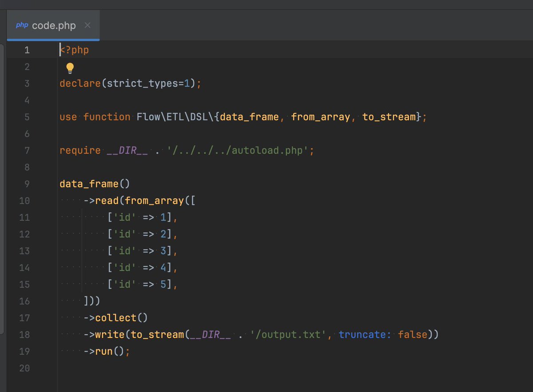The width and height of the screenshot is (533, 392).
Task: Click from_array in the use import line
Action: click(x=321, y=117)
